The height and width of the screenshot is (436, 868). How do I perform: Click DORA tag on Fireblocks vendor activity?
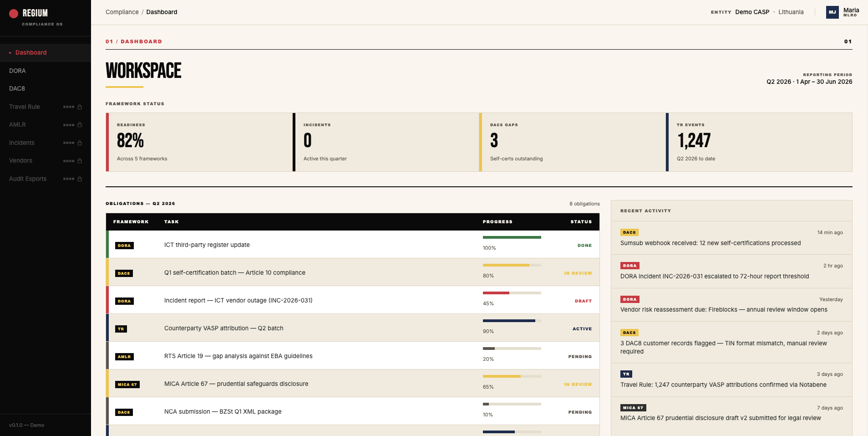click(x=630, y=299)
